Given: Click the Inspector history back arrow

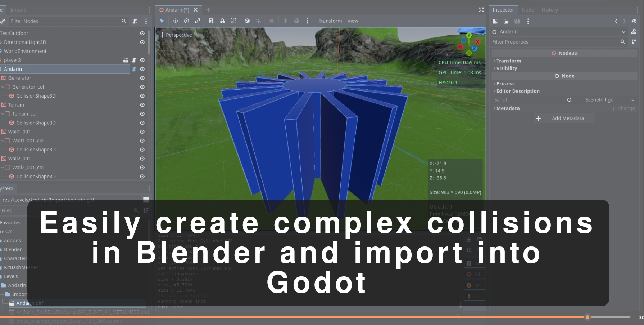Looking at the screenshot, I should (616, 21).
